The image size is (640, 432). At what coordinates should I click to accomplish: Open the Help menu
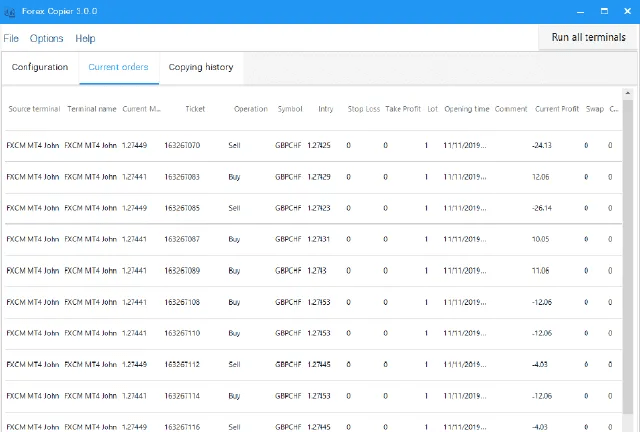[x=85, y=38]
